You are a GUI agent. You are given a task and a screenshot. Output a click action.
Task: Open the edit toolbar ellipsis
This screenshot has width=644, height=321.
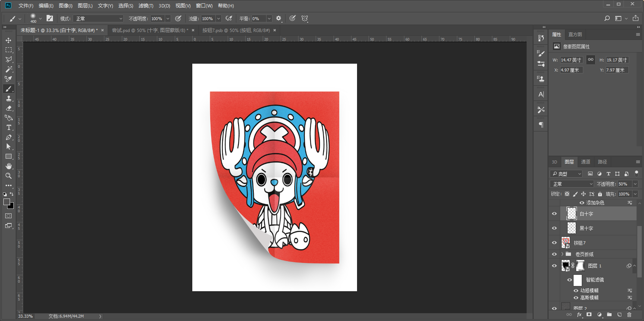pyautogui.click(x=9, y=185)
